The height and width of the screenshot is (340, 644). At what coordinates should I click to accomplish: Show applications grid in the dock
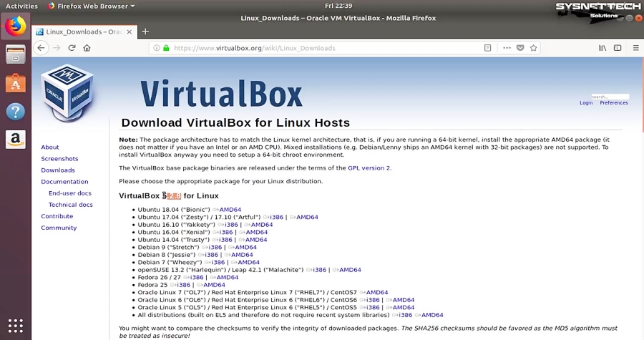click(x=16, y=324)
